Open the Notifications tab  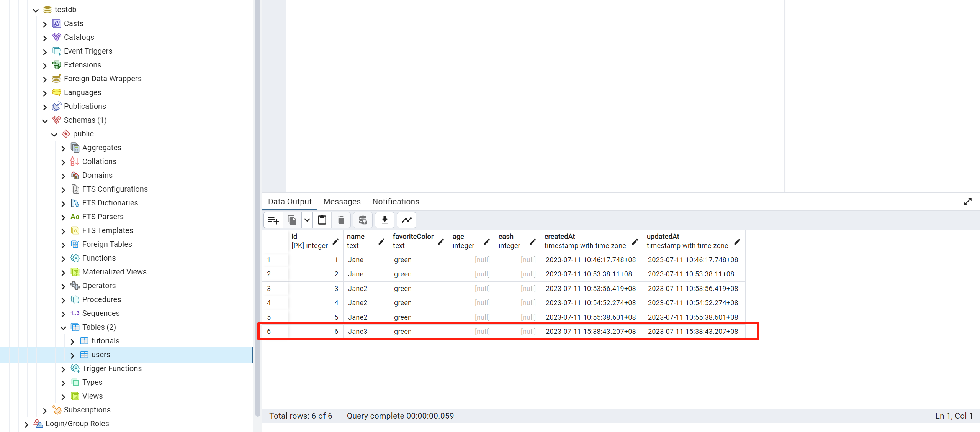[x=396, y=202]
